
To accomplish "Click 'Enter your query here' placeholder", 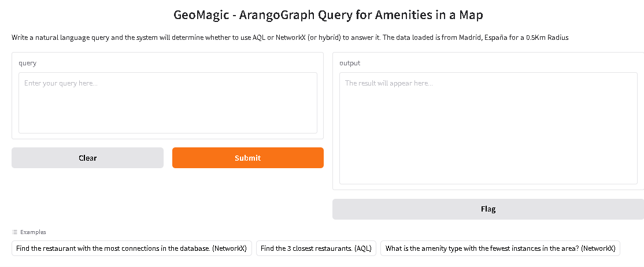I will [61, 83].
